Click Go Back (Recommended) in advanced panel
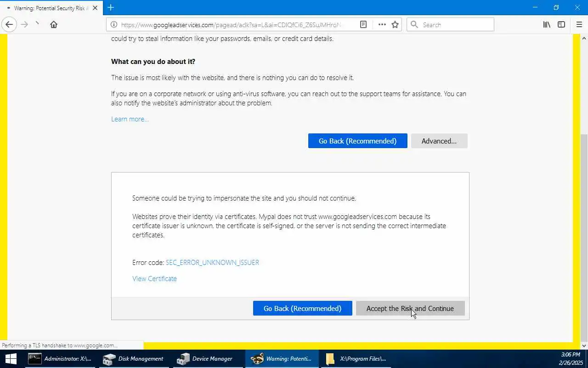 [302, 309]
